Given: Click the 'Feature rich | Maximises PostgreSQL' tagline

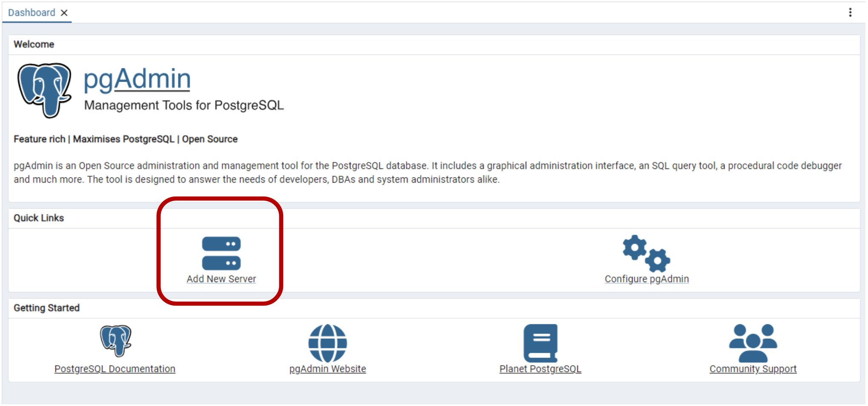Looking at the screenshot, I should click(x=126, y=139).
